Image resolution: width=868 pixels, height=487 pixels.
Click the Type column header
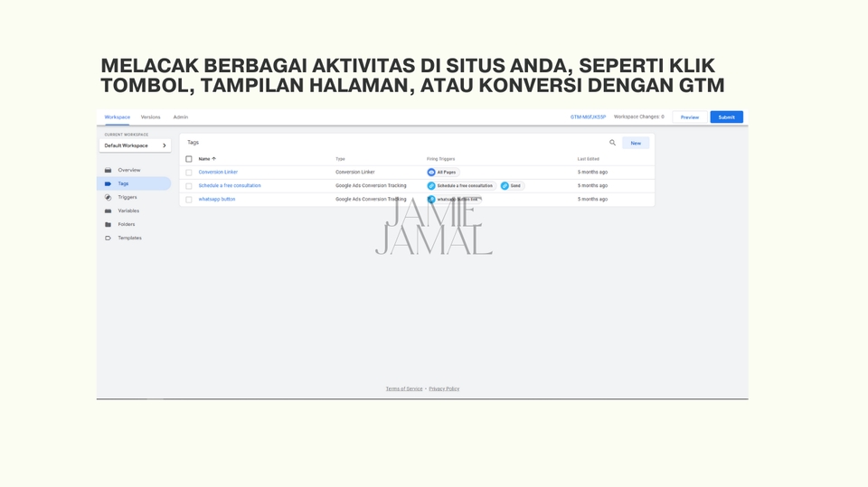click(340, 159)
